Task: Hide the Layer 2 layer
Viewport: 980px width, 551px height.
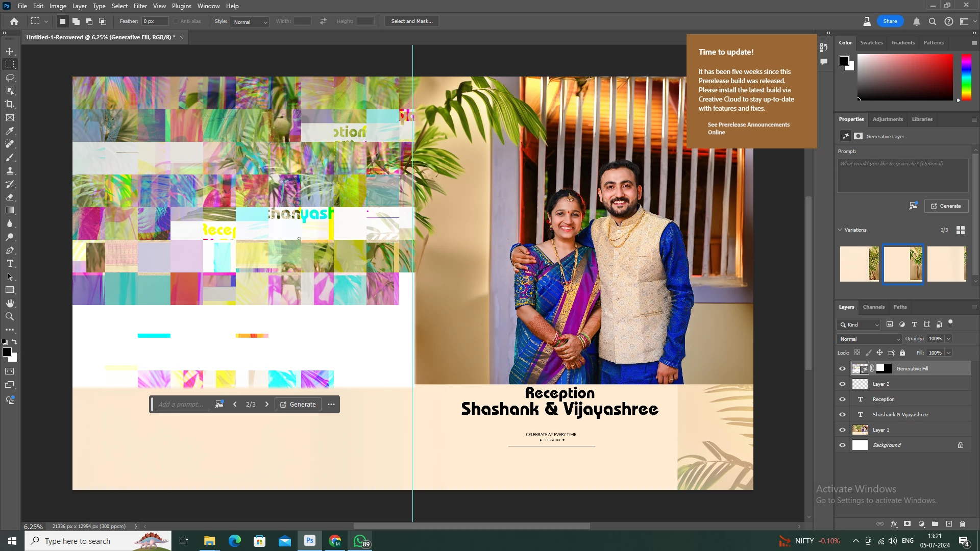Action: coord(842,384)
